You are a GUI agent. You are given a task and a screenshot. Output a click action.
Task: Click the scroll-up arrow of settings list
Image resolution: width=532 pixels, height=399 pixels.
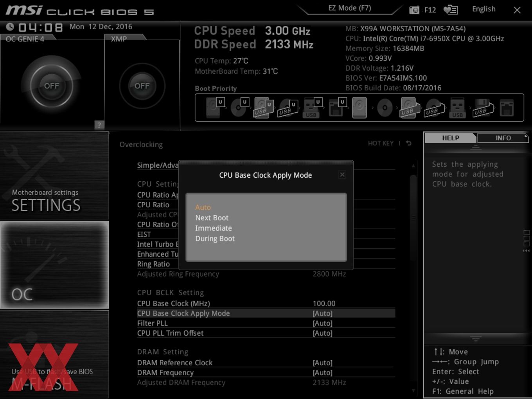point(413,166)
